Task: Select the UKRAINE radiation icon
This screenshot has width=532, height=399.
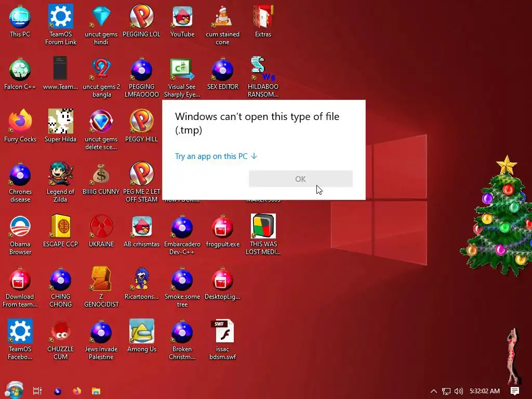Action: (x=101, y=231)
